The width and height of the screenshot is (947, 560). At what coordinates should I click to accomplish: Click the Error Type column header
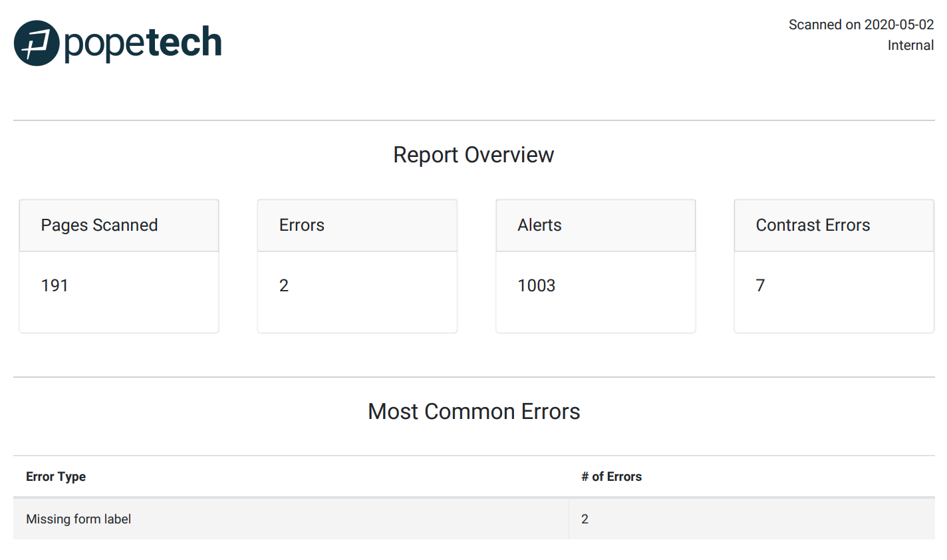(56, 476)
